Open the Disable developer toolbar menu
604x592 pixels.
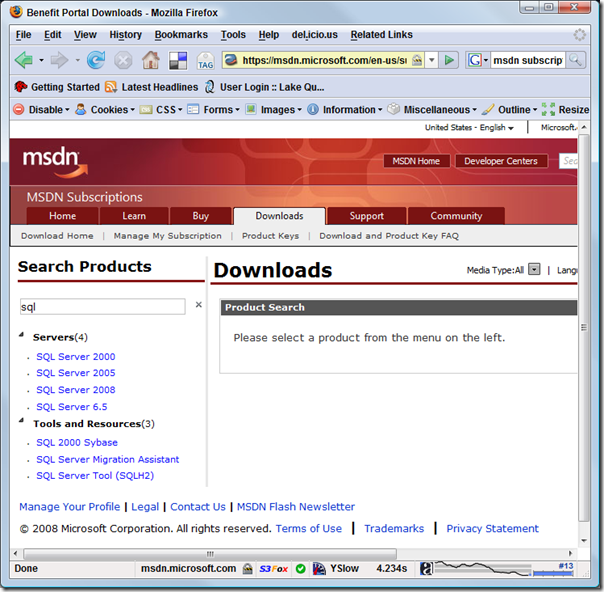pos(41,110)
